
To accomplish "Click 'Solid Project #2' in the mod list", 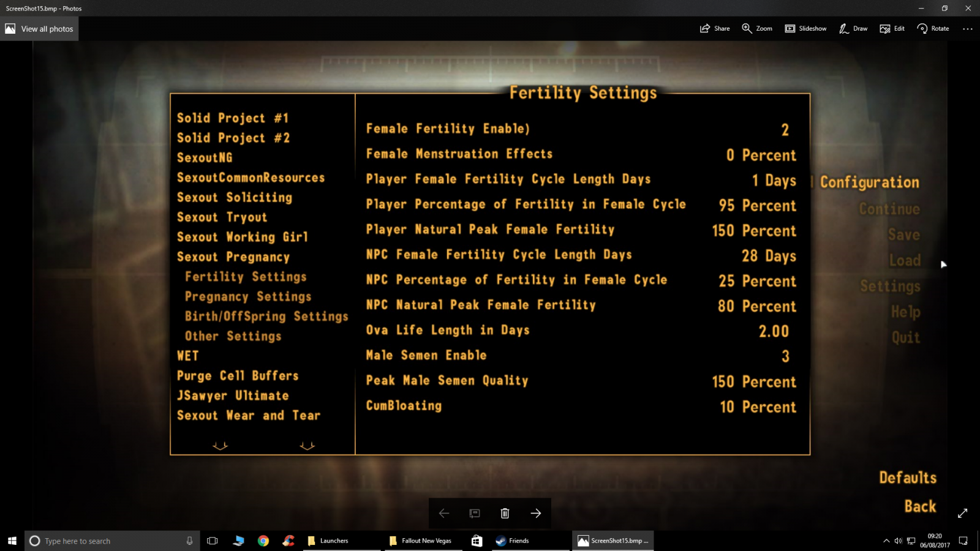I will coord(233,138).
